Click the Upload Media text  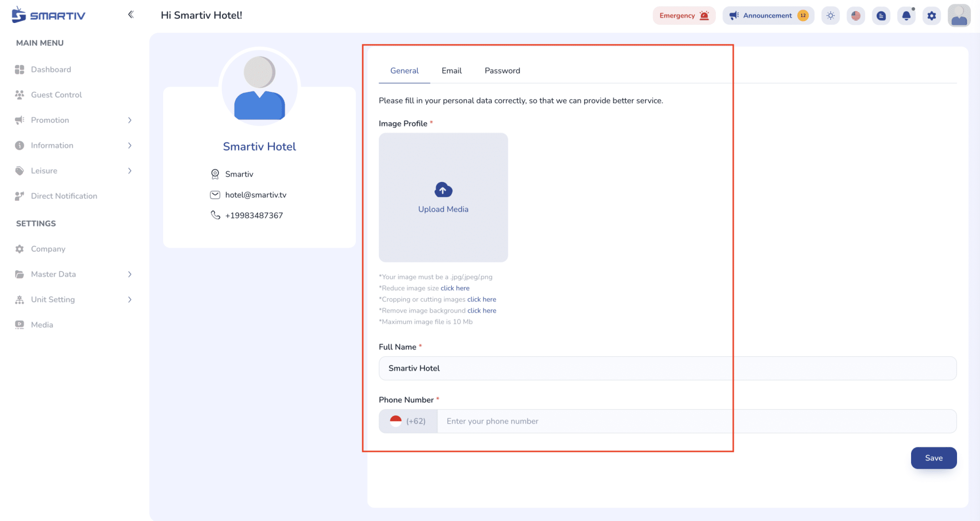pyautogui.click(x=443, y=209)
